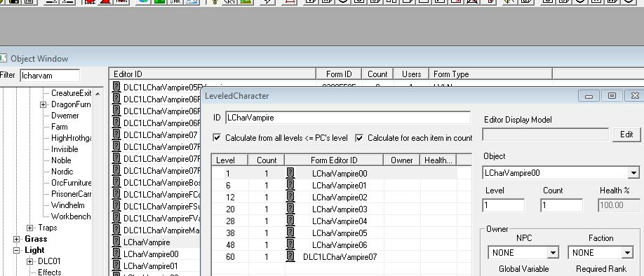Viewport: 644px width, 276px height.
Task: Click icon of DLC1LCharVampireBos row in Object Window
Action: coord(116,182)
